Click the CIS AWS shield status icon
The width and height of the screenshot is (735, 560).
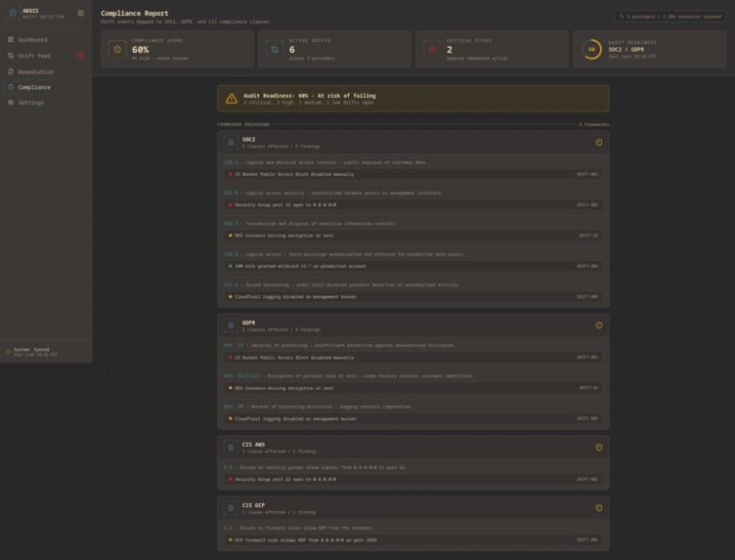[598, 448]
